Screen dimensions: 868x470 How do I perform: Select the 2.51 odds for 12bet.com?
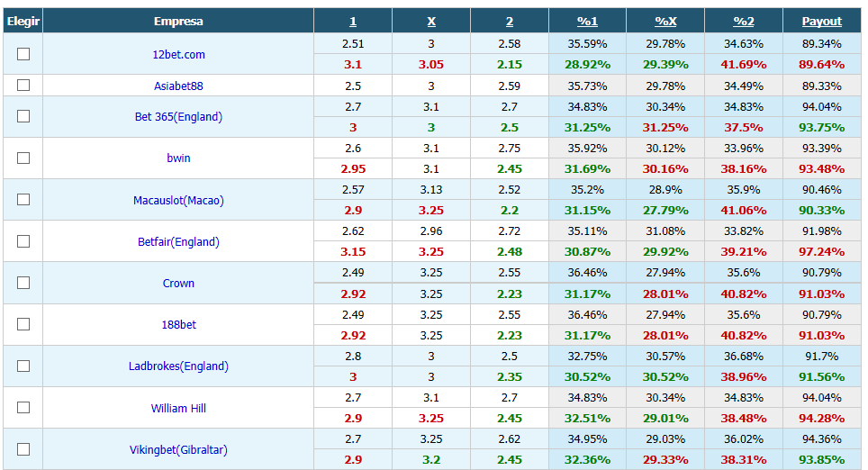point(353,44)
